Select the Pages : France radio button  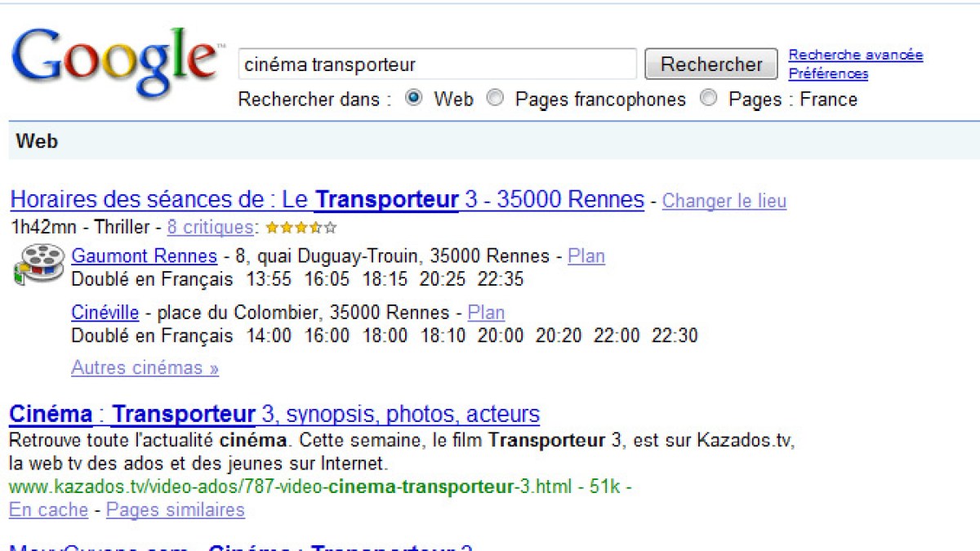point(709,99)
